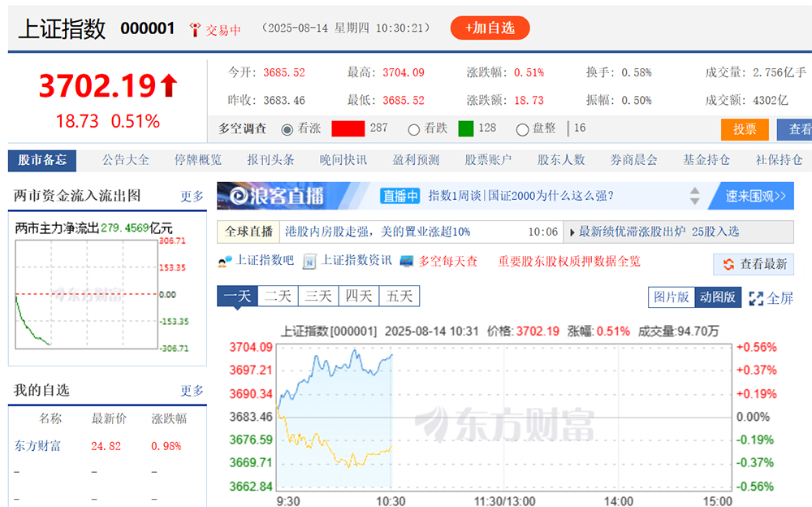Open 更多 in 我的自选 panel

coord(192,390)
